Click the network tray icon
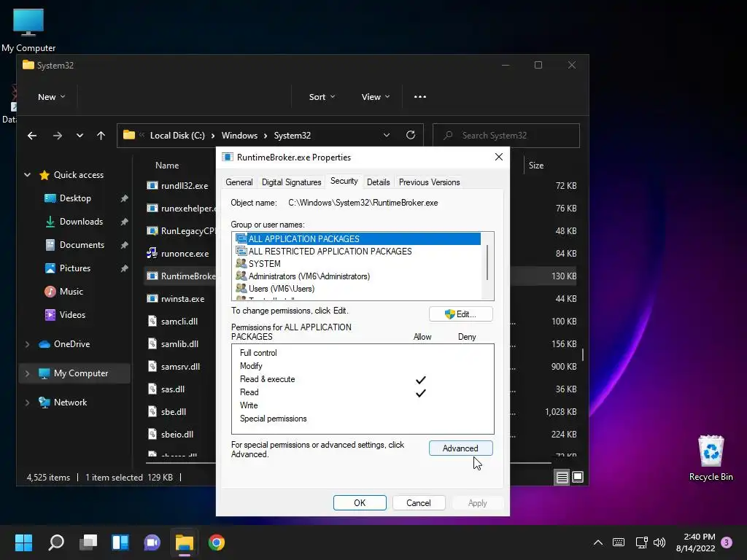 (642, 542)
